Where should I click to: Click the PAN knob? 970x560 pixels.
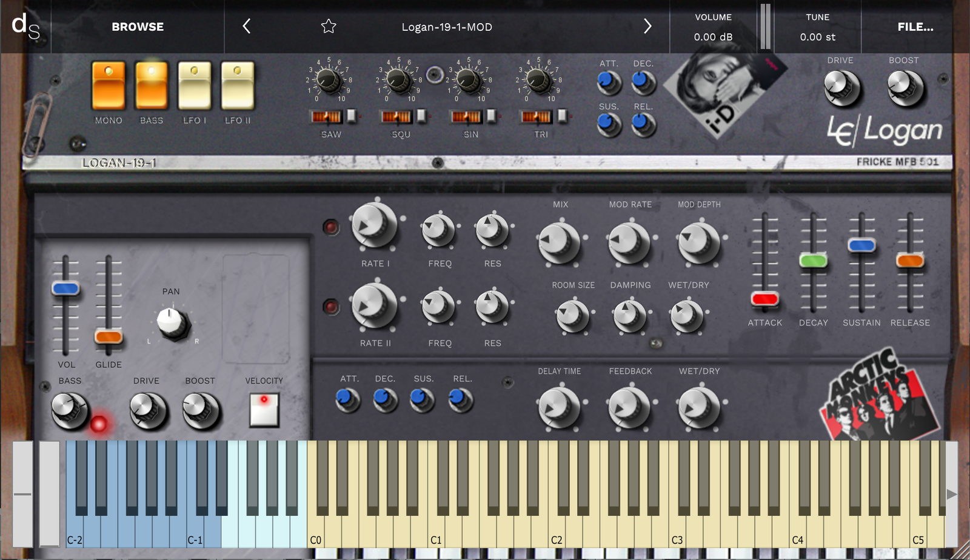tap(172, 322)
